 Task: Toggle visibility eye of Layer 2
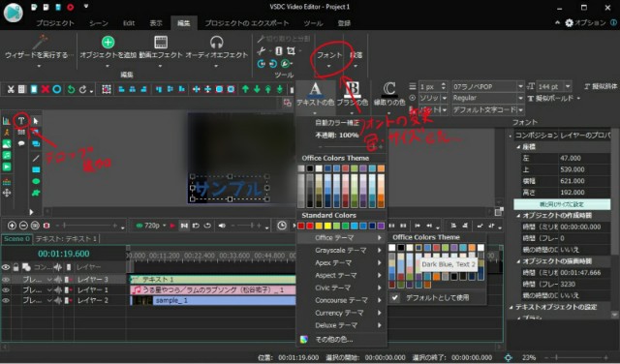click(x=6, y=300)
